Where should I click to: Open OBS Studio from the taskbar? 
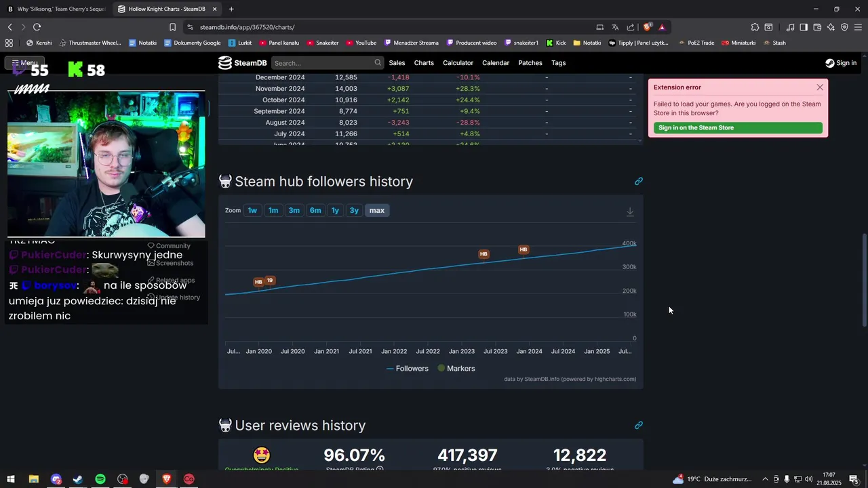122,479
